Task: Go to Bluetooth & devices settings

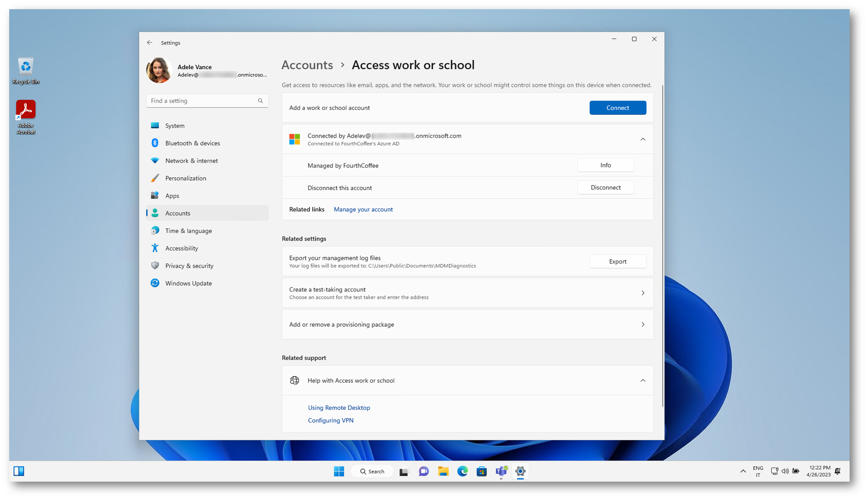Action: [x=192, y=143]
